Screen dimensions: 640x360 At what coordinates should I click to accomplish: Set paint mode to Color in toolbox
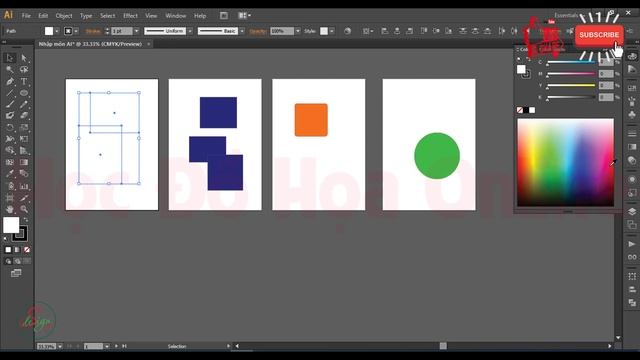pyautogui.click(x=8, y=249)
